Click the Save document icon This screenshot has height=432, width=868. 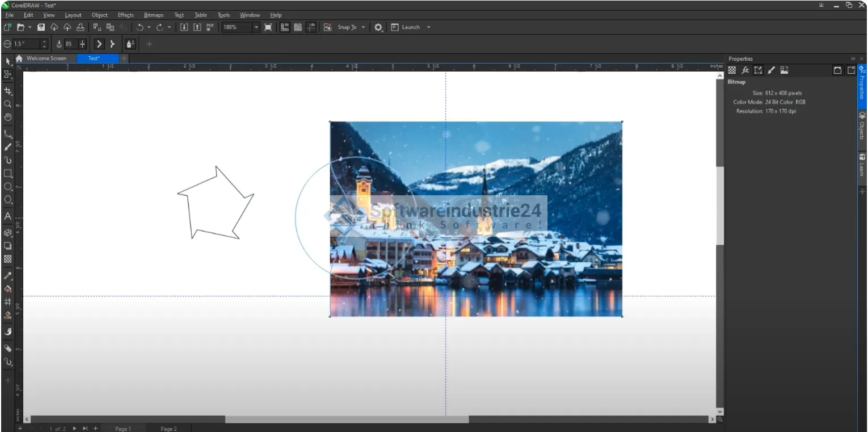(41, 27)
